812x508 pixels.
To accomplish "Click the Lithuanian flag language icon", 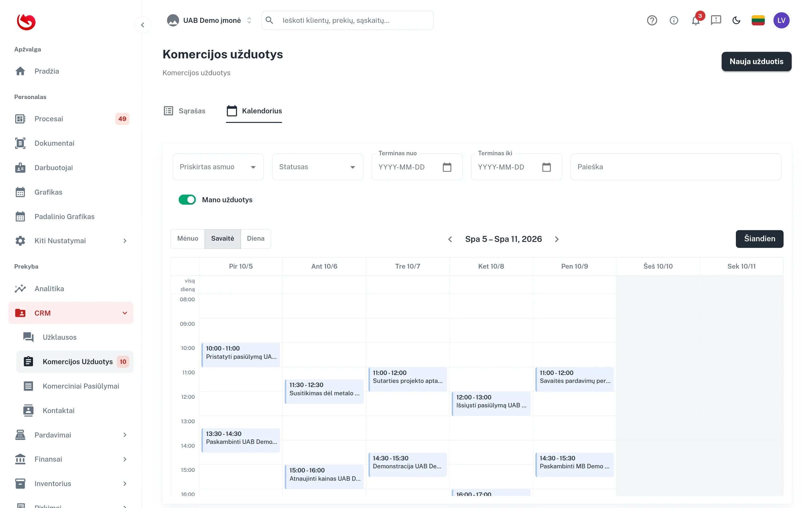I will (x=758, y=21).
